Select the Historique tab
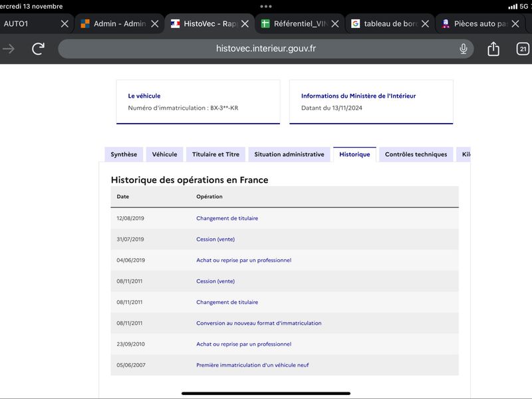This screenshot has height=399, width=532. pyautogui.click(x=354, y=154)
